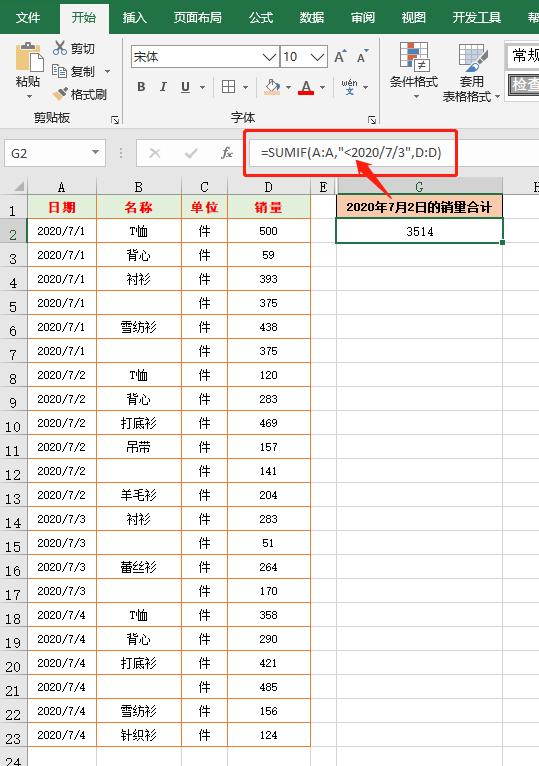Select column G header
The image size is (539, 766).
click(419, 187)
